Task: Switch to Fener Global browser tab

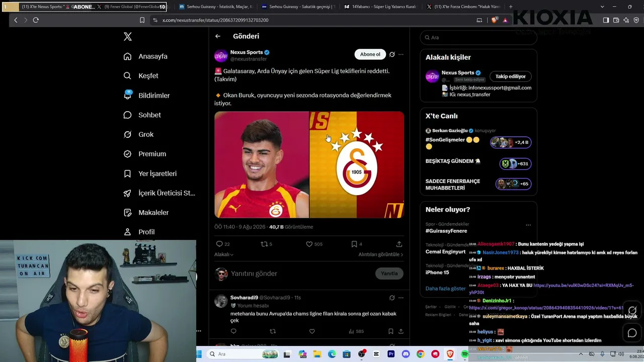Action: click(x=132, y=7)
